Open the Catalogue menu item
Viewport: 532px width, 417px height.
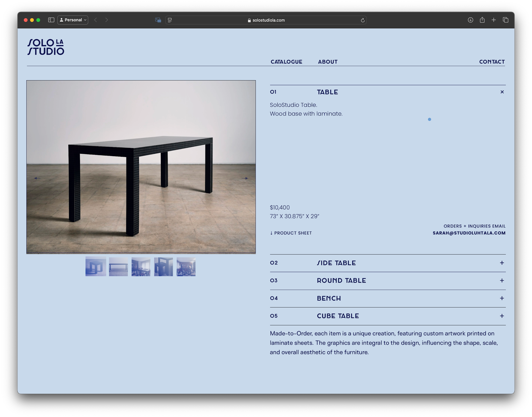coord(286,62)
